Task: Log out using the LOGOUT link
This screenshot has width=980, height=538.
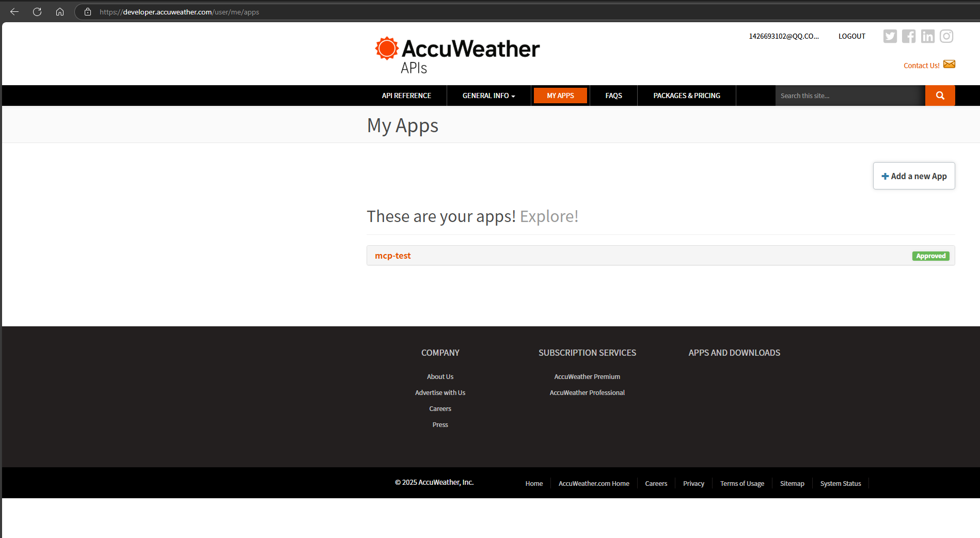Action: [852, 36]
